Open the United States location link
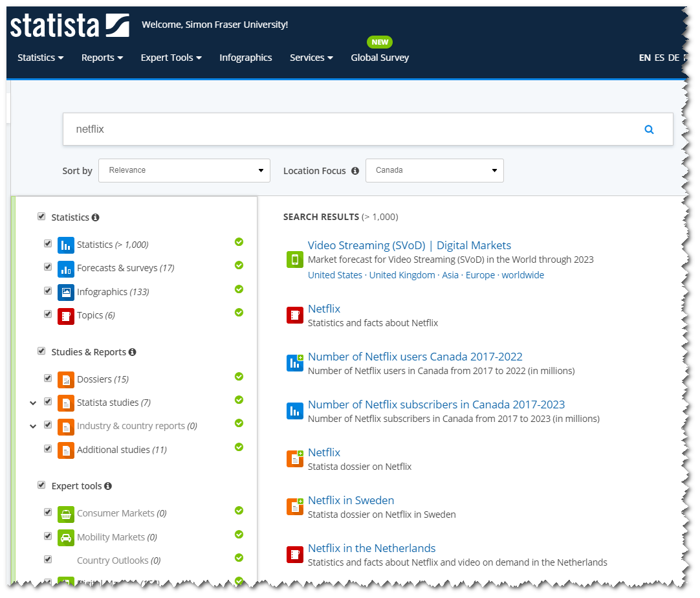Screen dimensions: 700x598 tap(335, 275)
